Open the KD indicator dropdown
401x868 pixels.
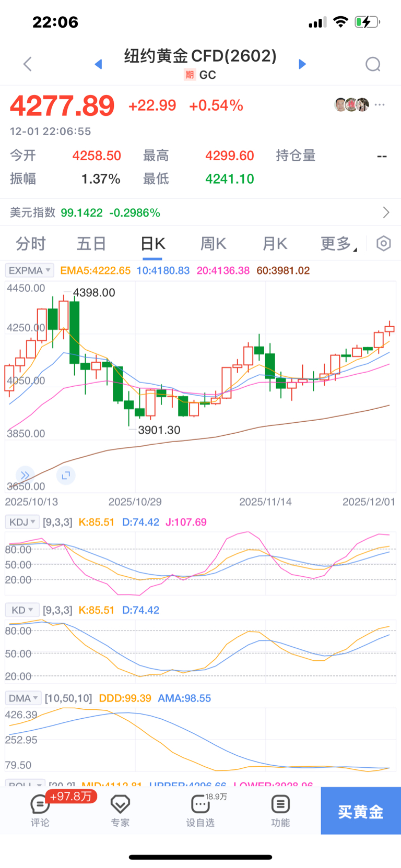(x=22, y=610)
